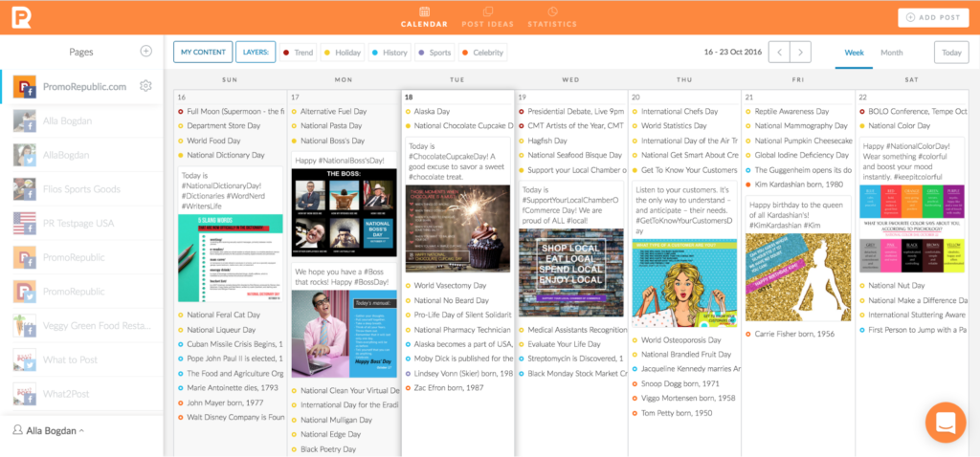The height and width of the screenshot is (457, 980).
Task: Select Full Moon Supermoon trend event
Action: (x=231, y=111)
